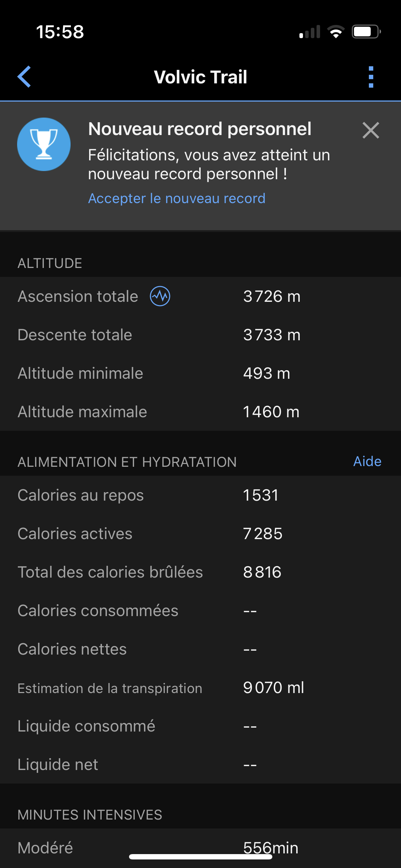Tap the Volvic Trail activity title
This screenshot has height=868, width=401.
point(200,77)
